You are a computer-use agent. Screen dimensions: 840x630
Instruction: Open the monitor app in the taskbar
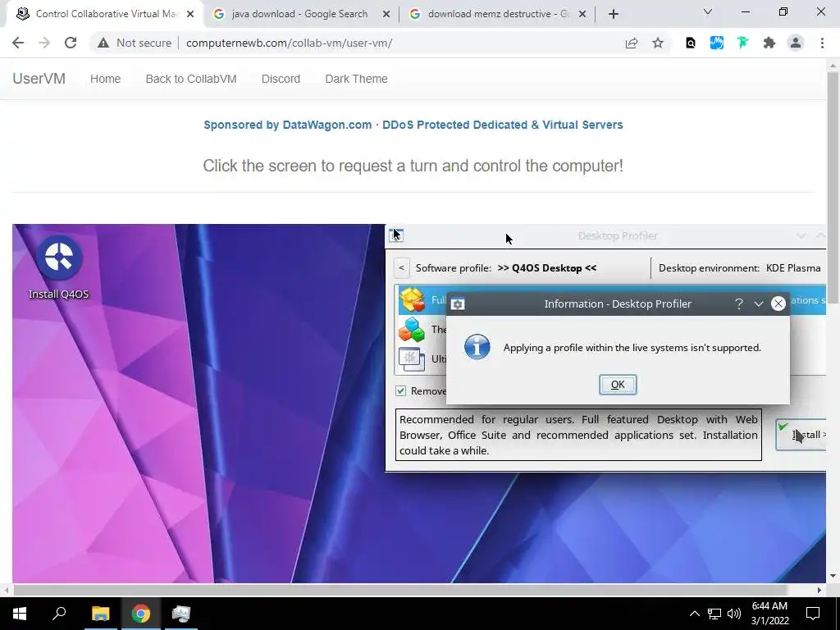[181, 614]
